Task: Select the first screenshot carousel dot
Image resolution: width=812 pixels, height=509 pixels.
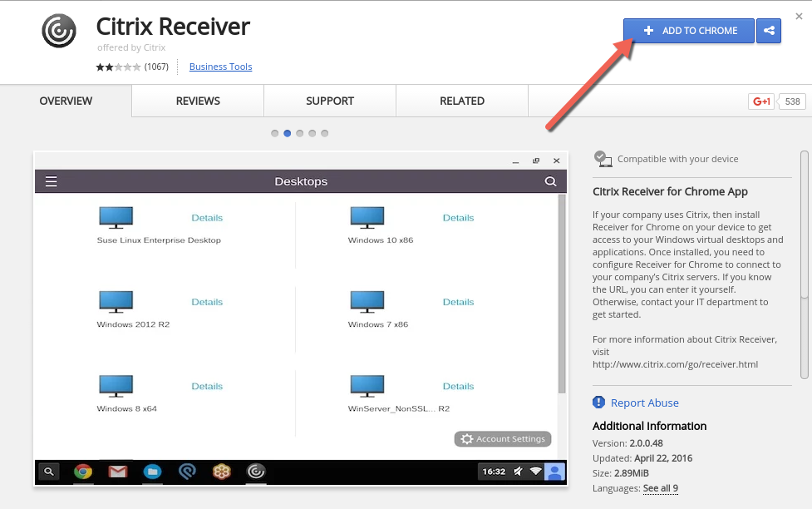Action: point(274,133)
